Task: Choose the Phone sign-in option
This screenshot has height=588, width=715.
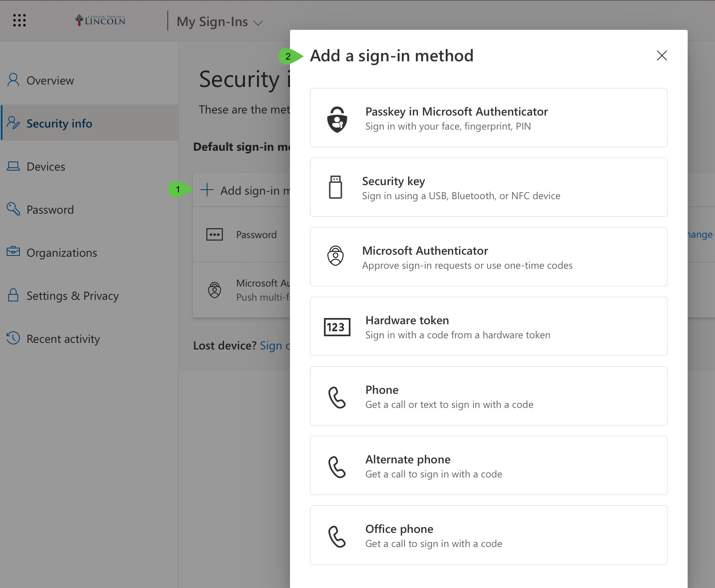Action: [488, 396]
